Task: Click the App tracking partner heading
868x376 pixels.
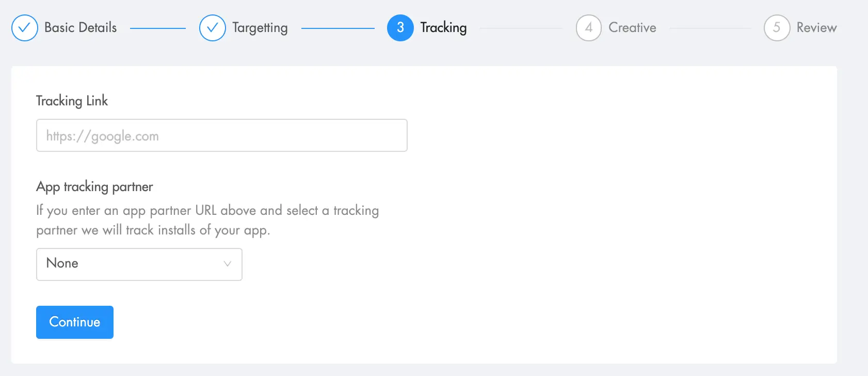Action: coord(94,186)
